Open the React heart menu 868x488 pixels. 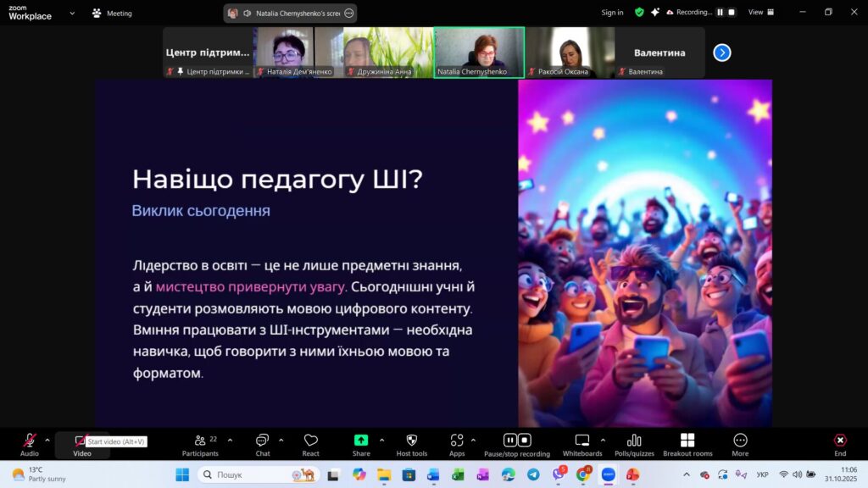(x=310, y=444)
